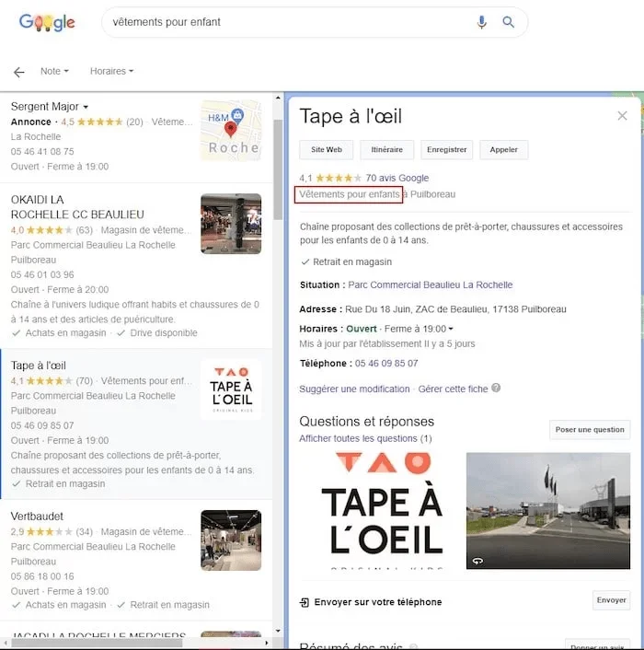The width and height of the screenshot is (644, 650).
Task: Click the magnifying glass search icon
Action: coord(508,22)
